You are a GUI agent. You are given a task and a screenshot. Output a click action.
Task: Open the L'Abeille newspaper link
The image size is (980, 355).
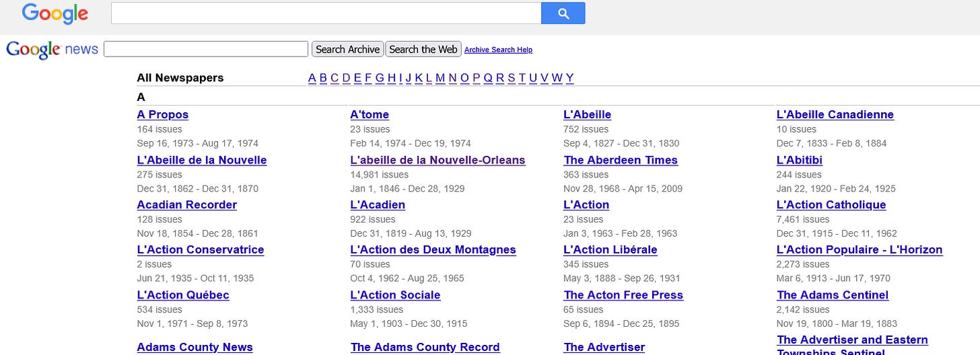[587, 115]
